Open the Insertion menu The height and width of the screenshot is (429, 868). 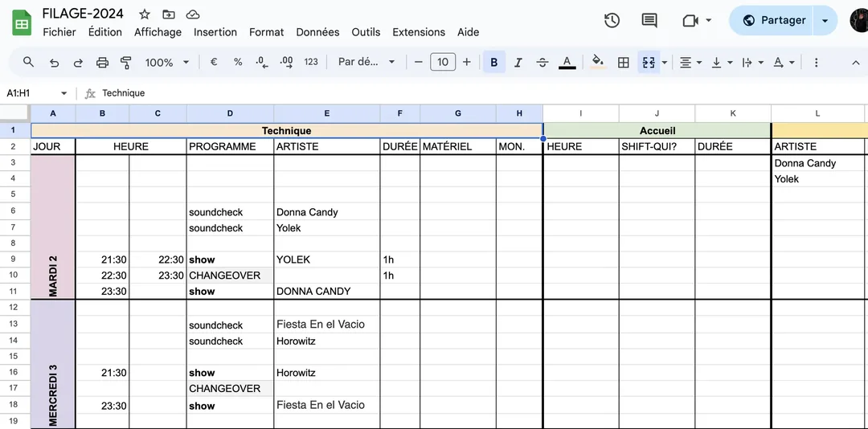[215, 32]
